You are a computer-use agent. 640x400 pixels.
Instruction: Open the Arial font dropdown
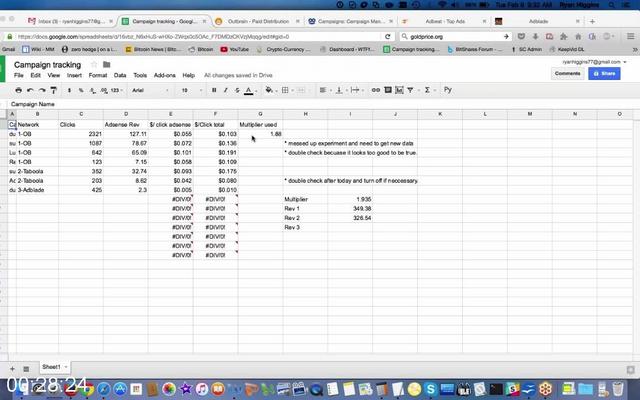tap(150, 90)
